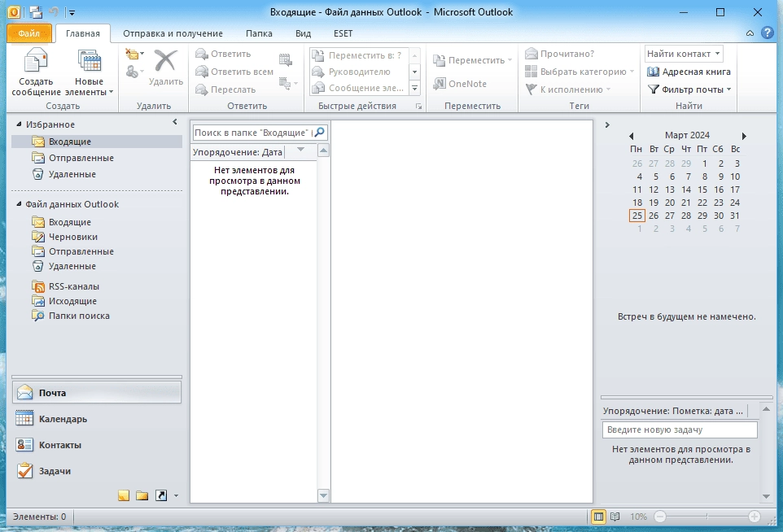Open the Contacts module
The image size is (783, 532).
point(97,445)
